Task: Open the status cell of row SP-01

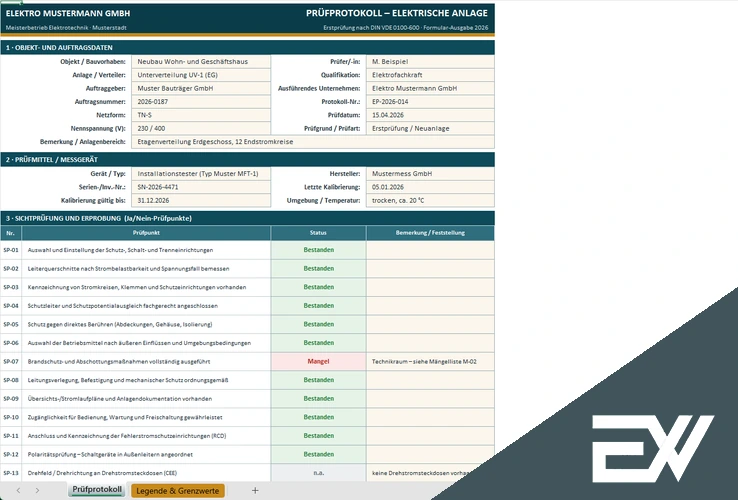Action: [319, 250]
